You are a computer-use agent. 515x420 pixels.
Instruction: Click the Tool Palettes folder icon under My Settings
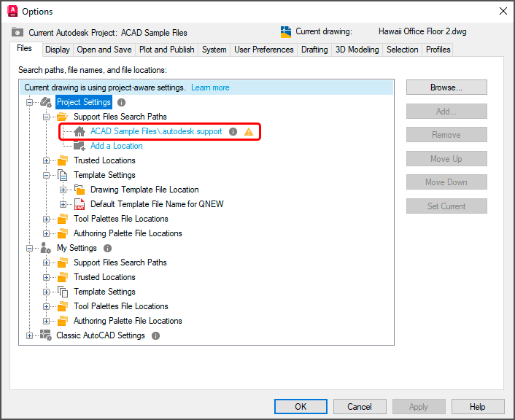pos(63,306)
